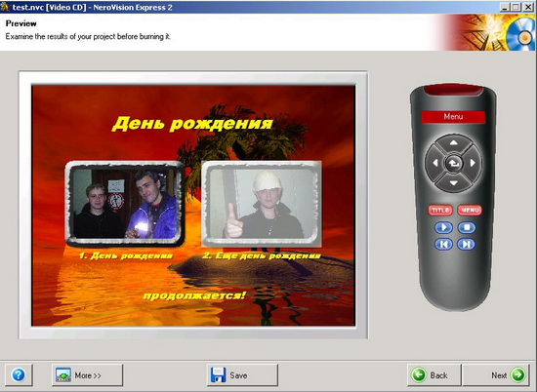Click the remote's right arrow button

coord(473,163)
